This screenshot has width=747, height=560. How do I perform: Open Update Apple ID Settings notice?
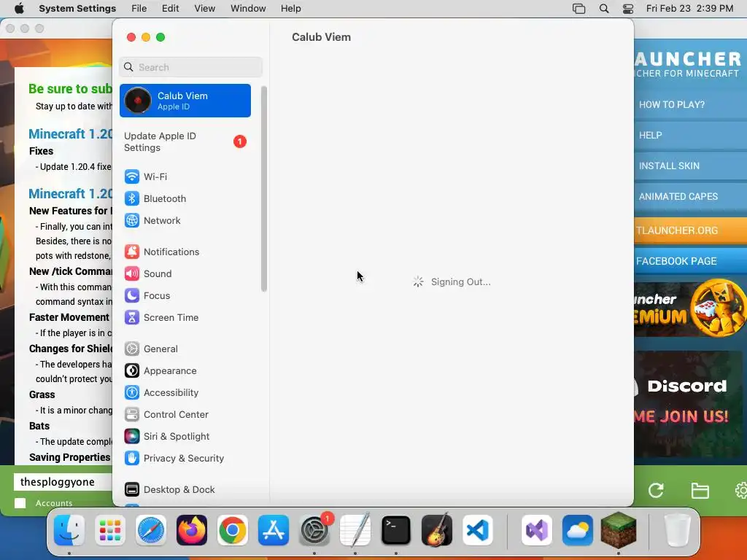point(185,142)
